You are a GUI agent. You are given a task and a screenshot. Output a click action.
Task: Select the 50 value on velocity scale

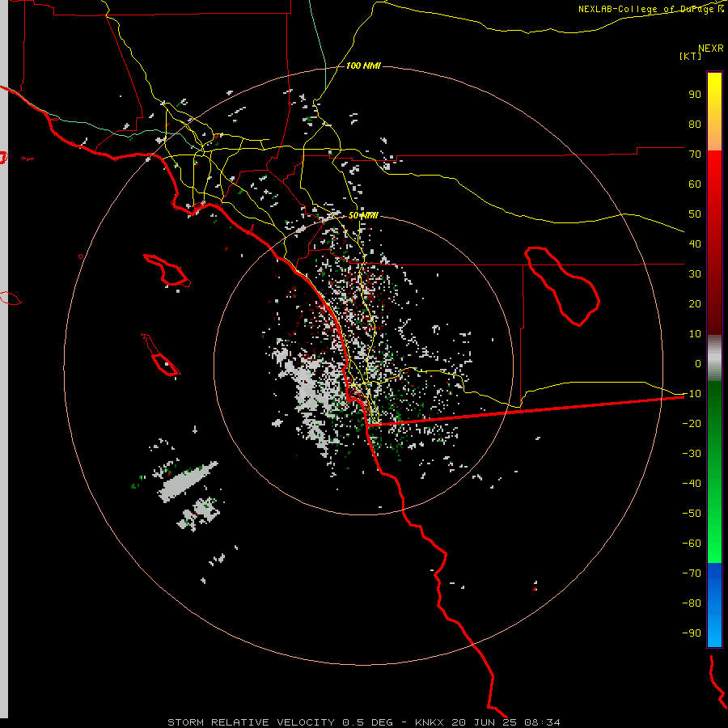(x=695, y=214)
